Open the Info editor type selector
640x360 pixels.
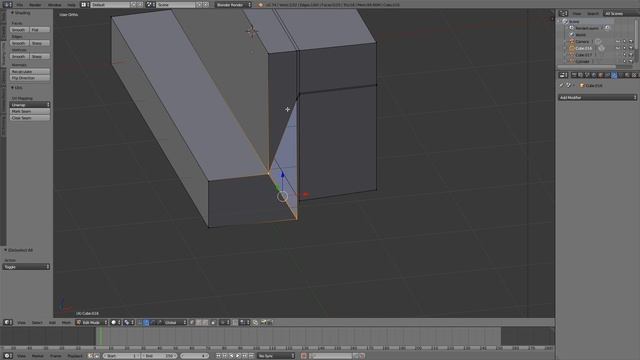click(7, 4)
